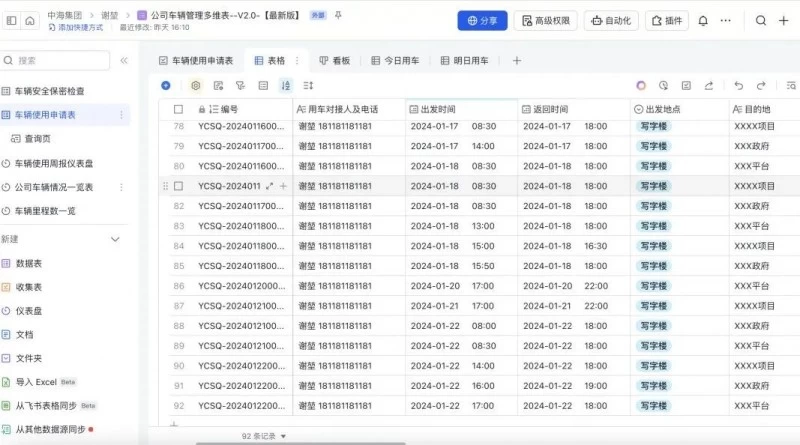The height and width of the screenshot is (445, 800).
Task: Open field settings hexagon icon
Action: coord(195,86)
